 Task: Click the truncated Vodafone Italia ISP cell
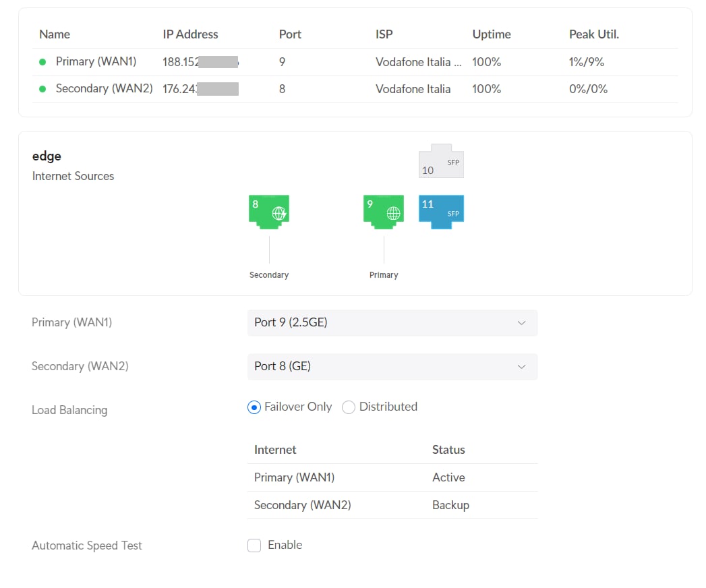pos(418,62)
